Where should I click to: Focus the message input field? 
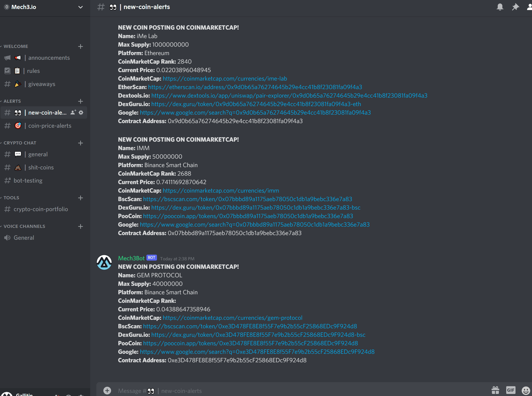point(284,391)
